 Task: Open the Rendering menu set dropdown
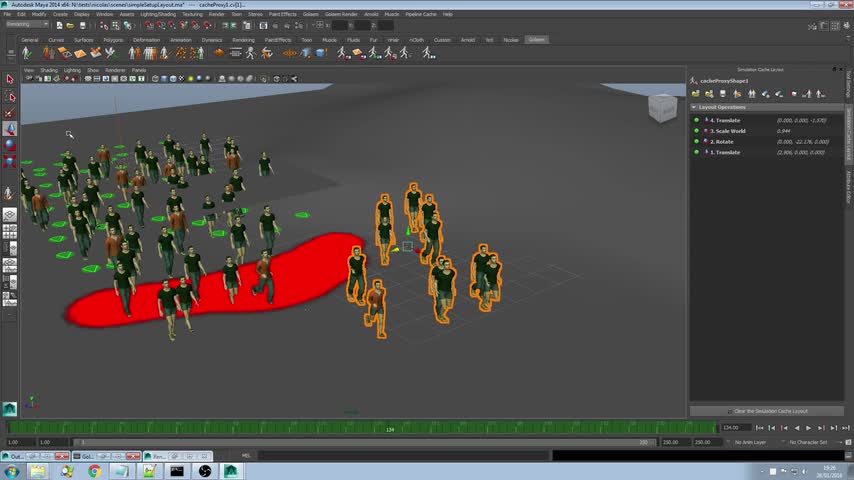tap(27, 25)
